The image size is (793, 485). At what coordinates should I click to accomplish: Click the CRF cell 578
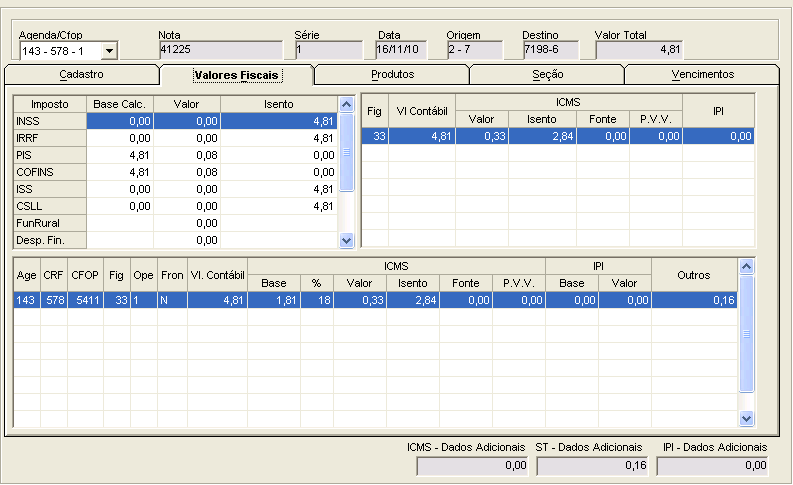pos(54,300)
